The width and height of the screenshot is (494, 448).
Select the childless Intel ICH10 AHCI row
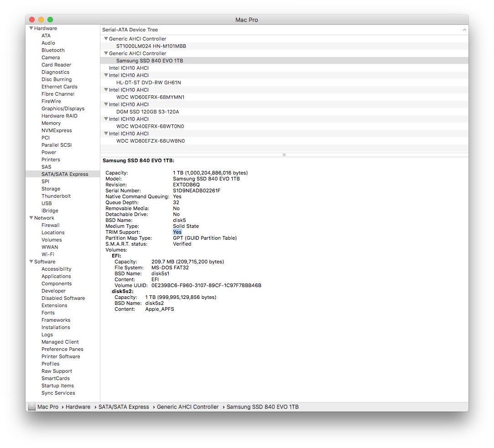284,68
